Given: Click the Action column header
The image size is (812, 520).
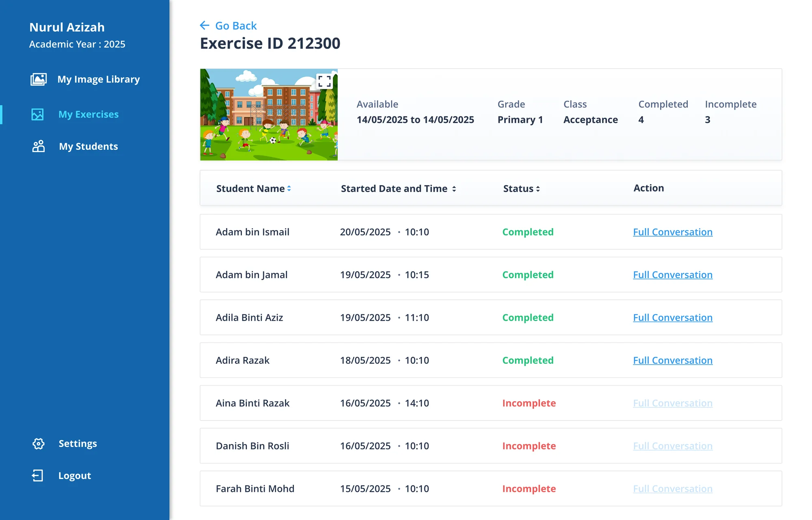Looking at the screenshot, I should (x=649, y=188).
